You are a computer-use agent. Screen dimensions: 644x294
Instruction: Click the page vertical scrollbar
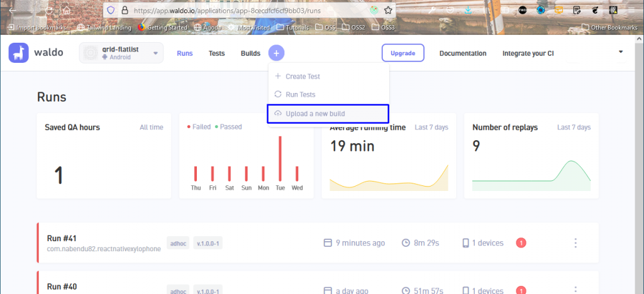click(640, 164)
